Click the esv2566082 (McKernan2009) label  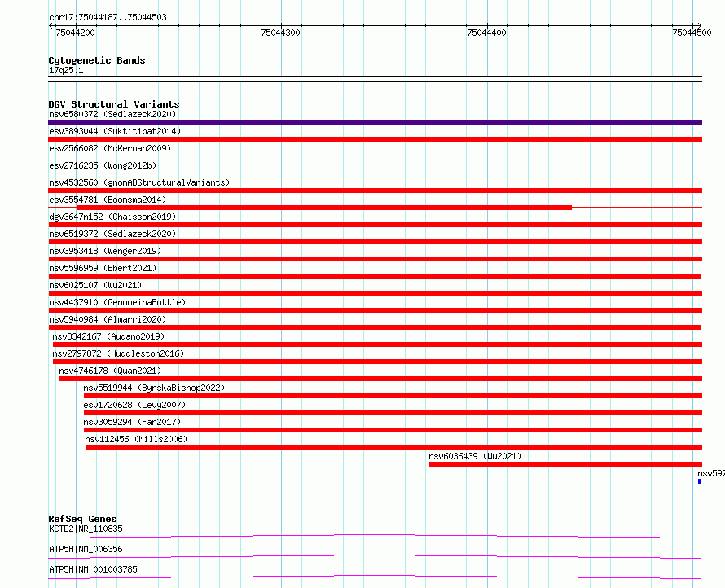110,148
